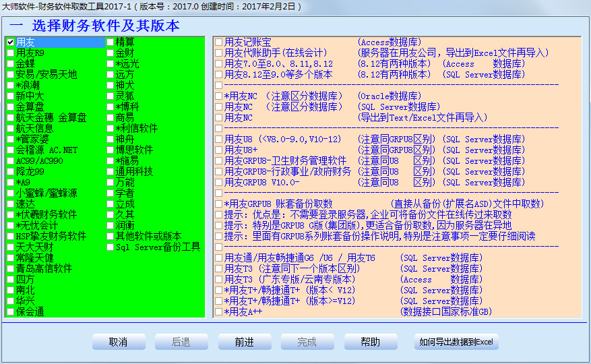Tick the 四方 checkbox
The width and height of the screenshot is (591, 364).
coord(11,280)
